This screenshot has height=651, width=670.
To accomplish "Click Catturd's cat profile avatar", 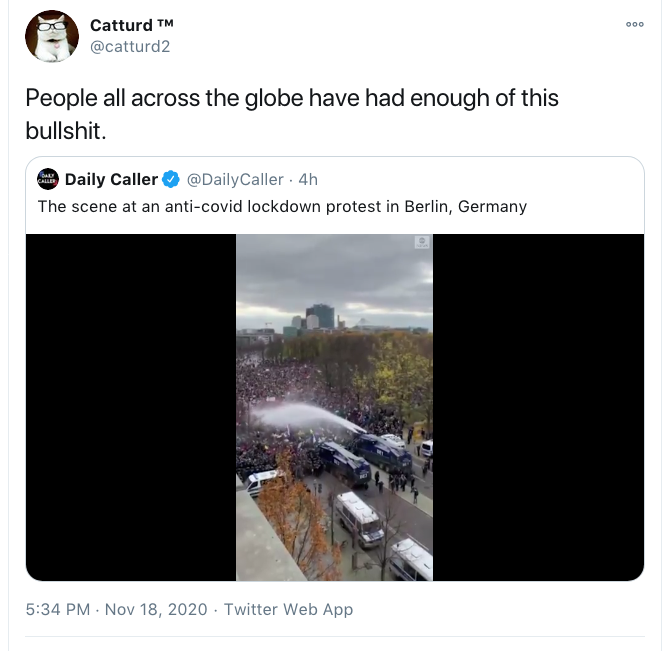I will click(52, 36).
